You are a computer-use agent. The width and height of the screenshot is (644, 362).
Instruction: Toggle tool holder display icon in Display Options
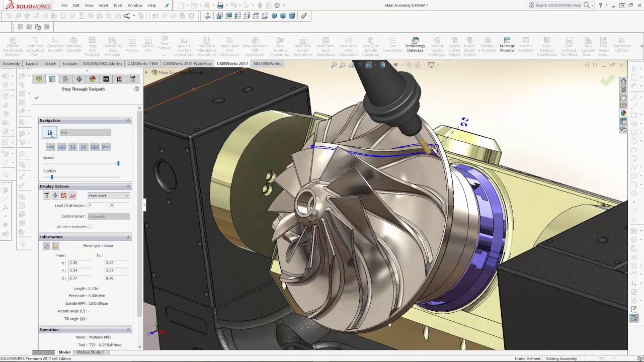point(55,196)
